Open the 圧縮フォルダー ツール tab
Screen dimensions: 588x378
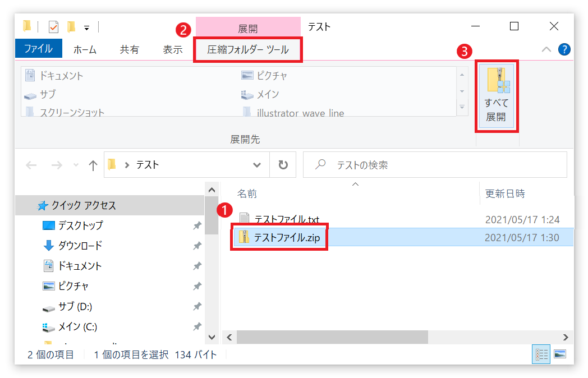247,49
